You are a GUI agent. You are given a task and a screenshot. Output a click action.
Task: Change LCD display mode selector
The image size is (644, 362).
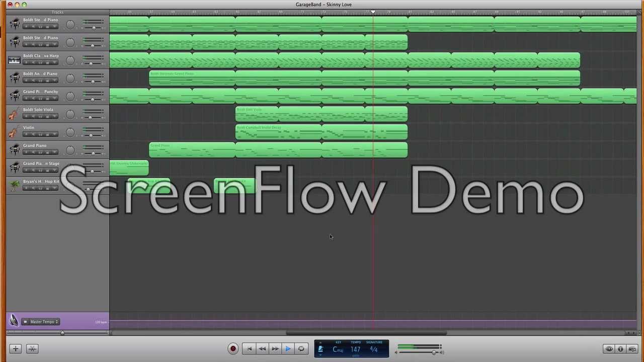(x=320, y=349)
